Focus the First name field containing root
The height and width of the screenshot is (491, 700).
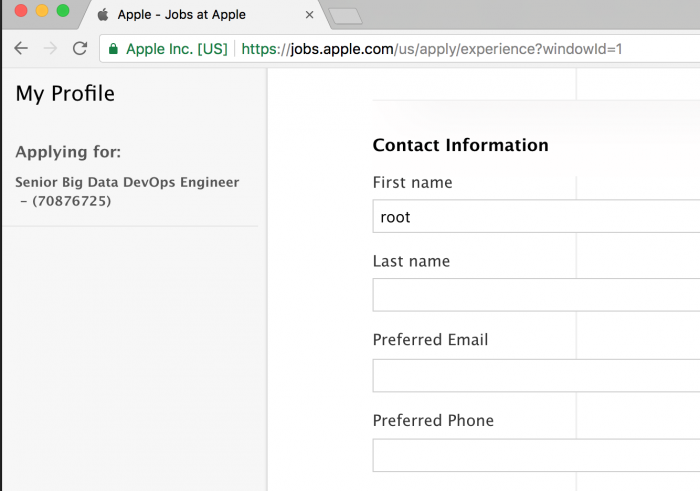(x=536, y=216)
